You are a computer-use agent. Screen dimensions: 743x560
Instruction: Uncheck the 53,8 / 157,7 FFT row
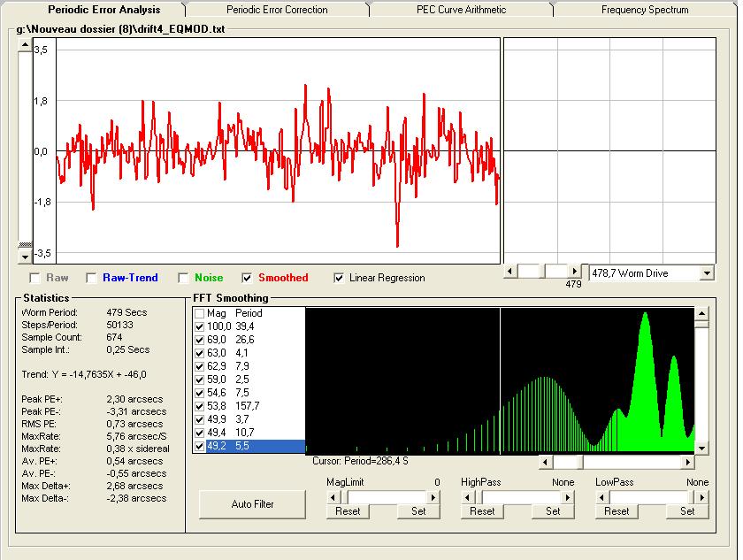click(200, 406)
